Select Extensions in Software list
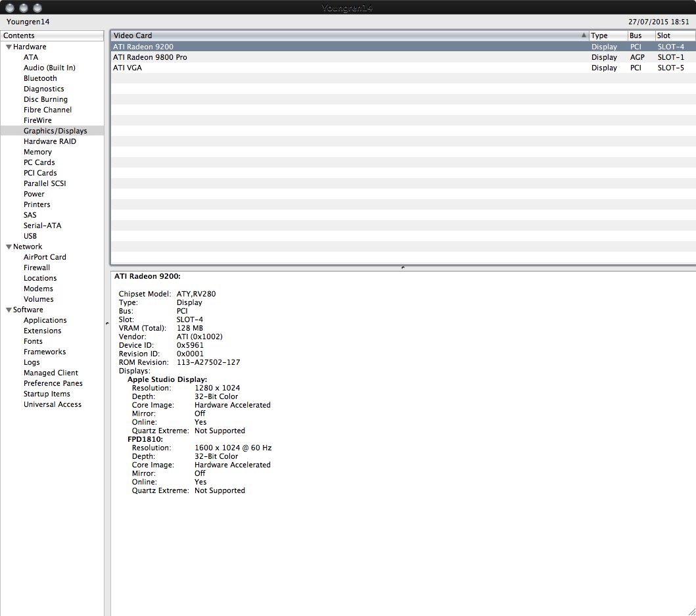 pyautogui.click(x=42, y=331)
